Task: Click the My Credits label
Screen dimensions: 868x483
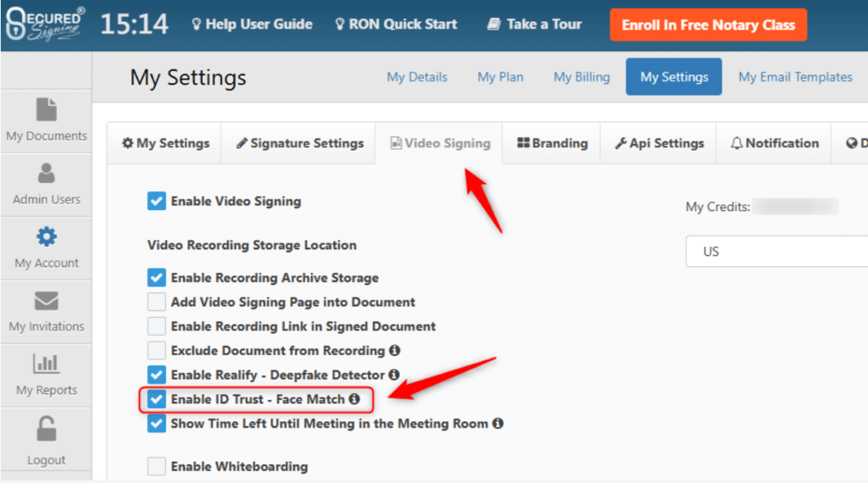Action: pyautogui.click(x=717, y=207)
